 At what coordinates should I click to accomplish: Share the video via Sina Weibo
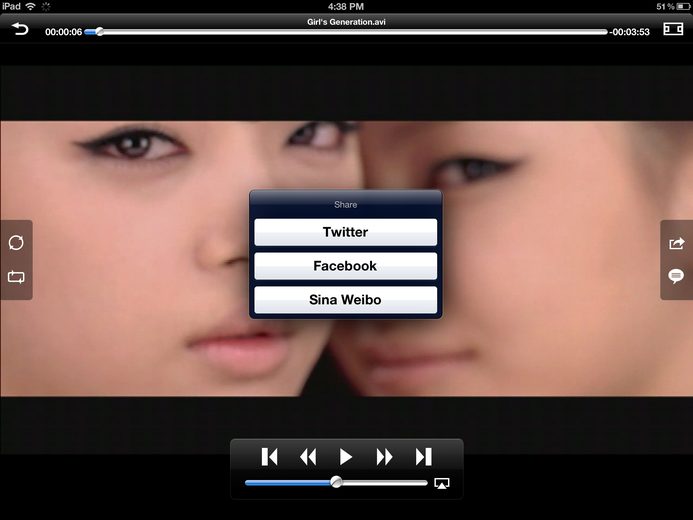(x=345, y=300)
